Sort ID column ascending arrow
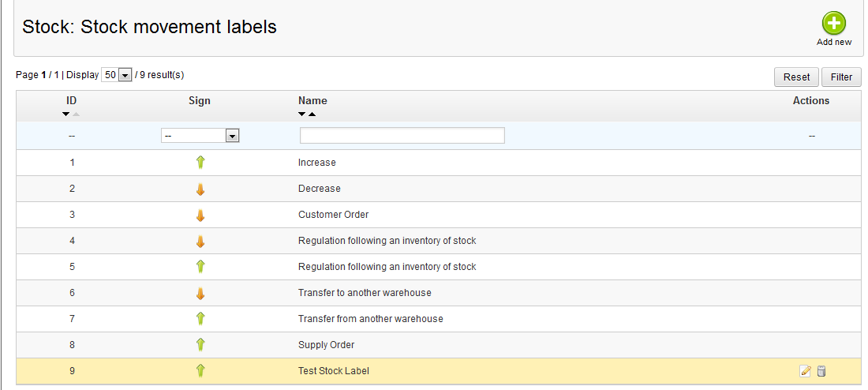This screenshot has width=868, height=390. pyautogui.click(x=76, y=114)
